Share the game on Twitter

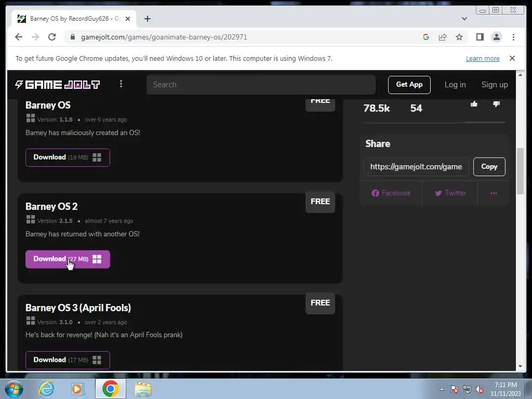pos(450,193)
